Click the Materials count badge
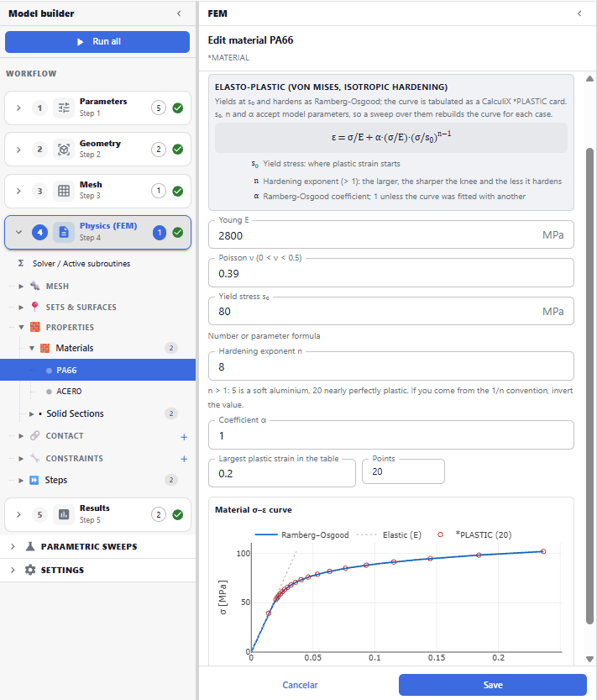Viewport: 597px width, 700px height. click(x=171, y=348)
